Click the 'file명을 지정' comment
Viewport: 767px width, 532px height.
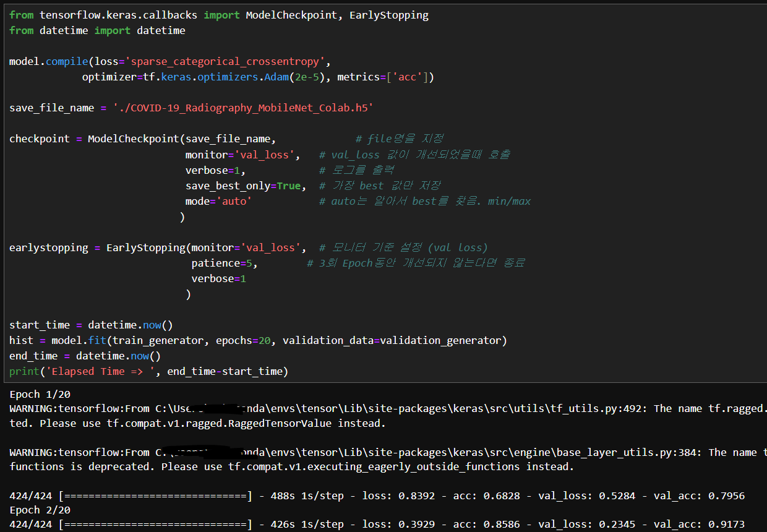tap(400, 139)
